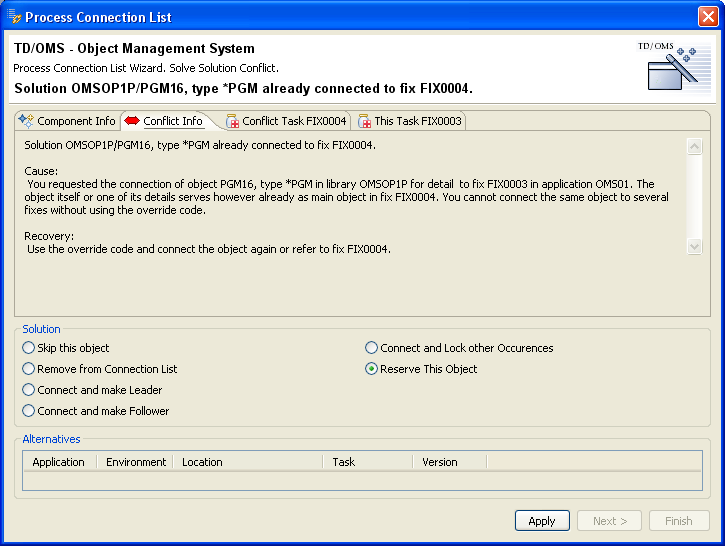Choose Remove from Connection List
This screenshot has height=546, width=725.
tap(29, 369)
